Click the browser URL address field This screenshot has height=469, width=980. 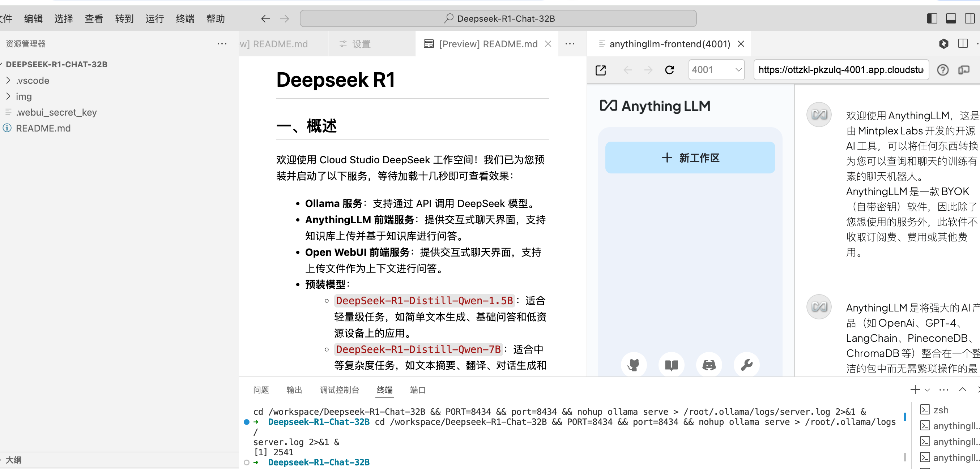(841, 70)
